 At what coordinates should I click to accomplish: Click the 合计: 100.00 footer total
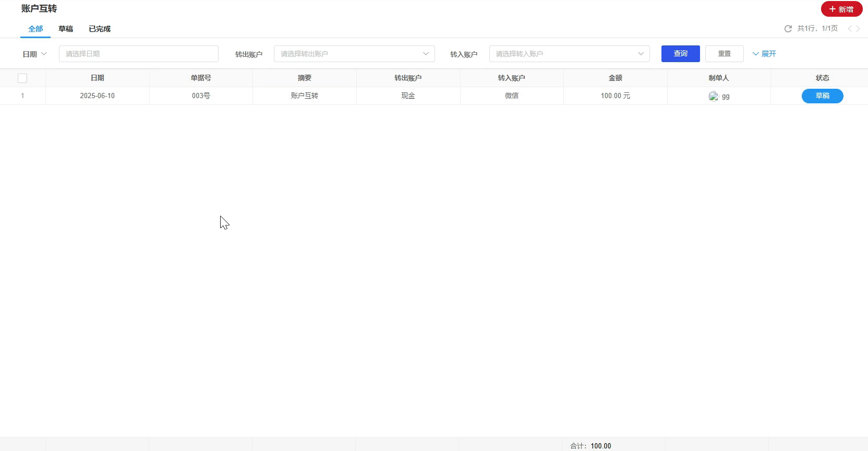590,446
